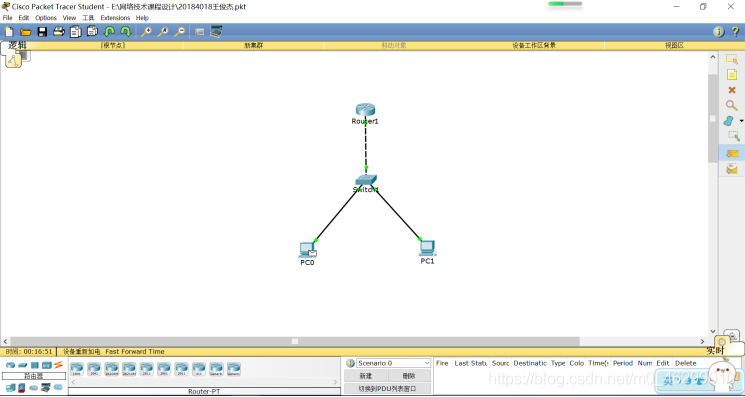Choose the Inspect magnifier tool
Viewport: 745px width, 397px height.
[x=732, y=105]
